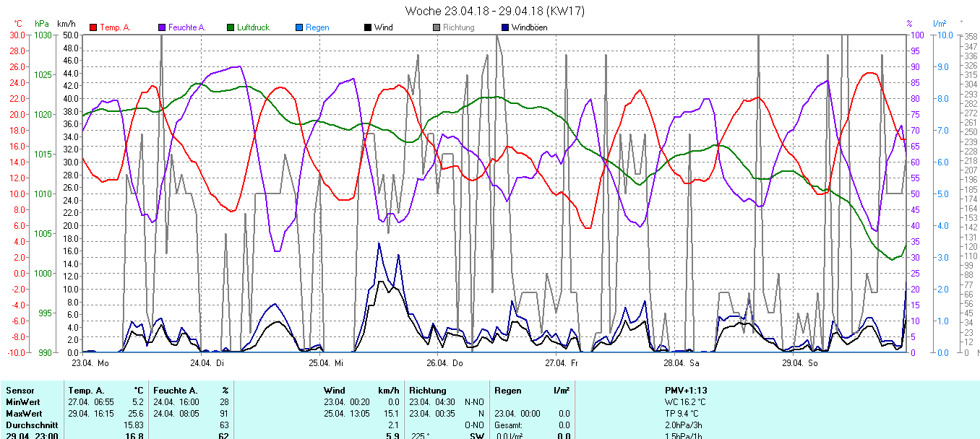
Task: Click the green Luftdruck legend square
Action: pyautogui.click(x=231, y=27)
